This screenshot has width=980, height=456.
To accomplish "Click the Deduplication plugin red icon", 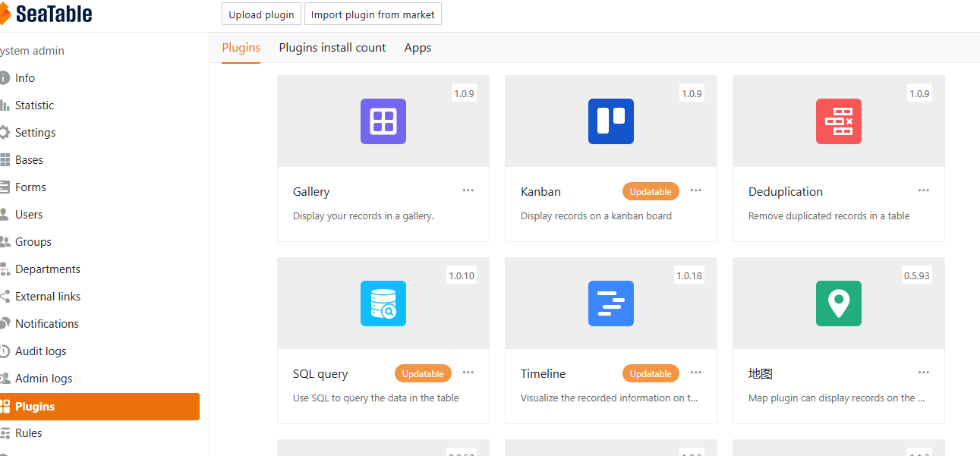I will (x=839, y=121).
